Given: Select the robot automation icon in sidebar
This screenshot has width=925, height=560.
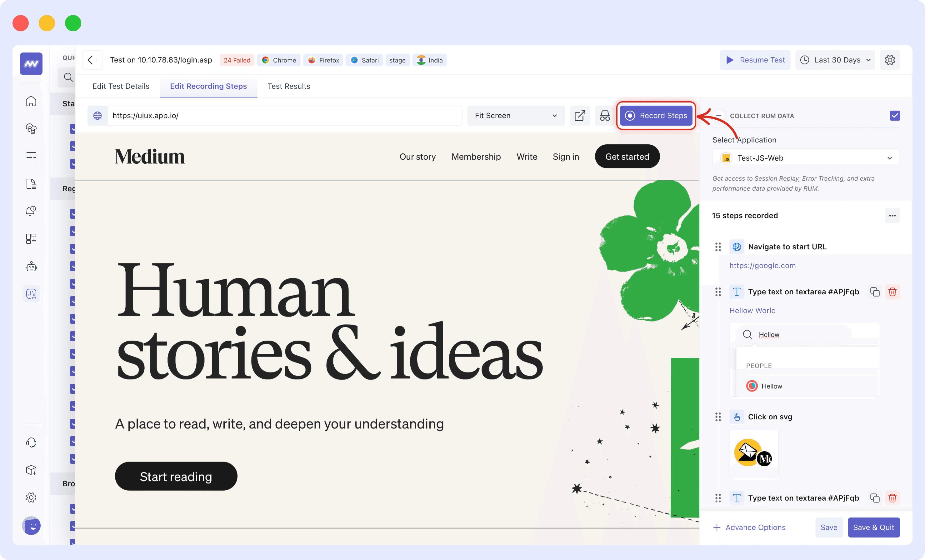Looking at the screenshot, I should 31,266.
